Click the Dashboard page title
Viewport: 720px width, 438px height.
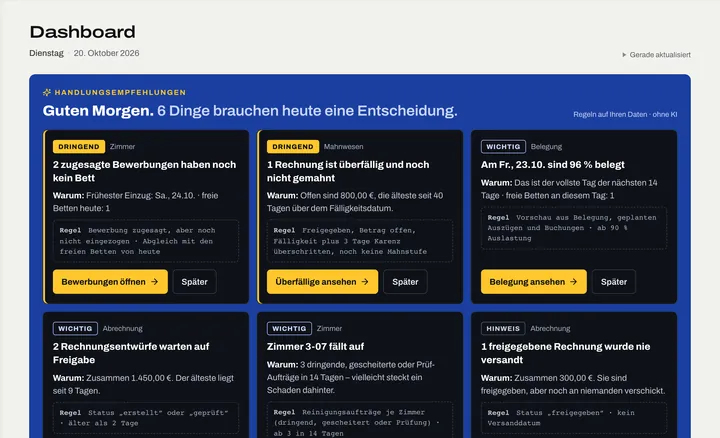(83, 32)
